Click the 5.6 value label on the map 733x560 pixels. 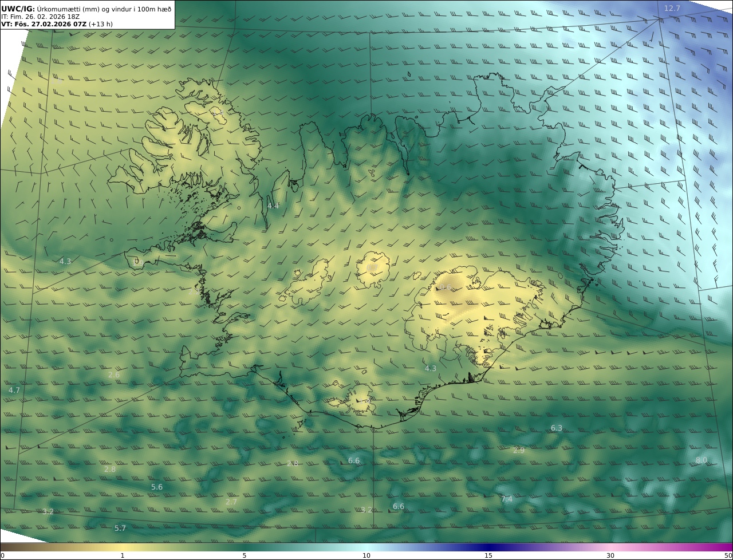tap(157, 487)
